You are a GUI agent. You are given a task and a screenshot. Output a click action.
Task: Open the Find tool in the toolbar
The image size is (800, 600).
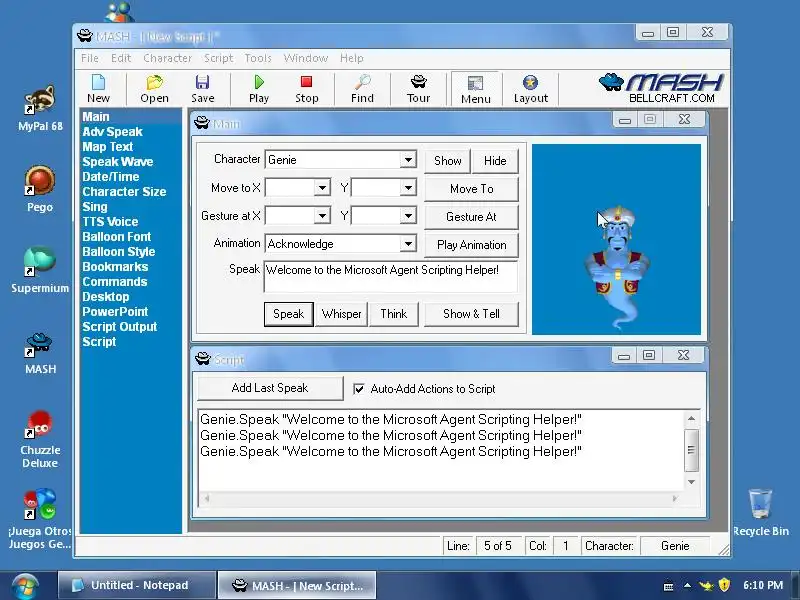(x=362, y=89)
